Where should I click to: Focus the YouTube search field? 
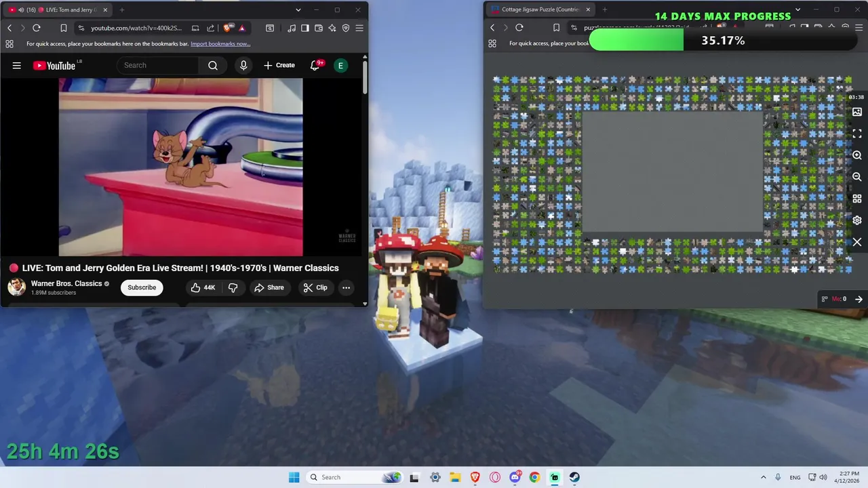(158, 65)
